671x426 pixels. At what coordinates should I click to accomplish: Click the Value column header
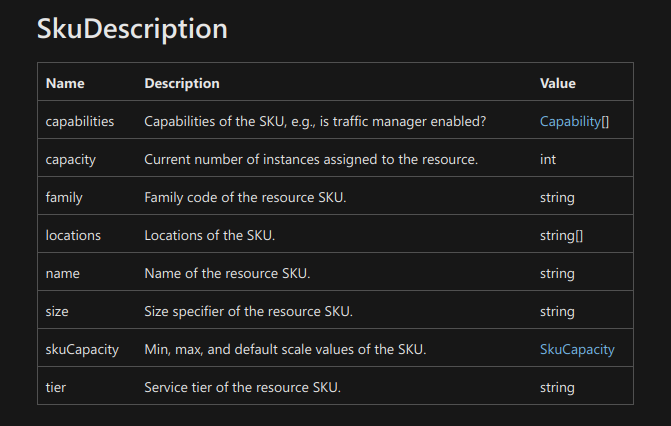click(x=558, y=83)
